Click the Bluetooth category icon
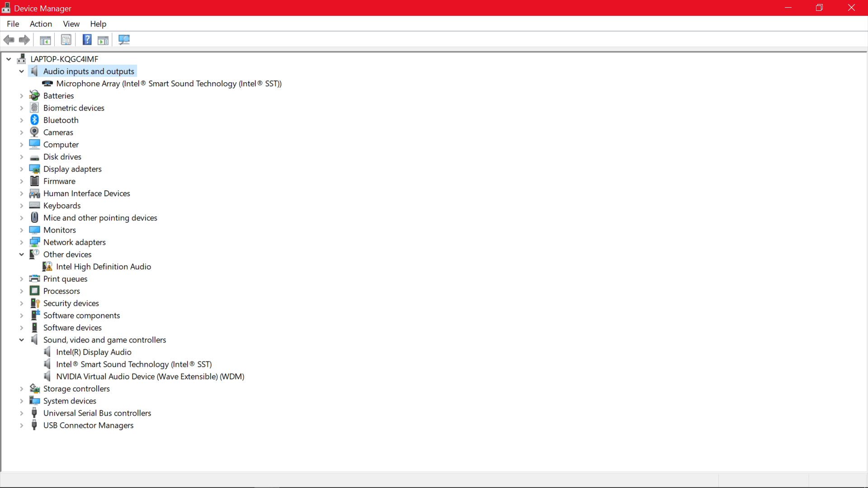Image resolution: width=868 pixels, height=488 pixels. tap(34, 120)
